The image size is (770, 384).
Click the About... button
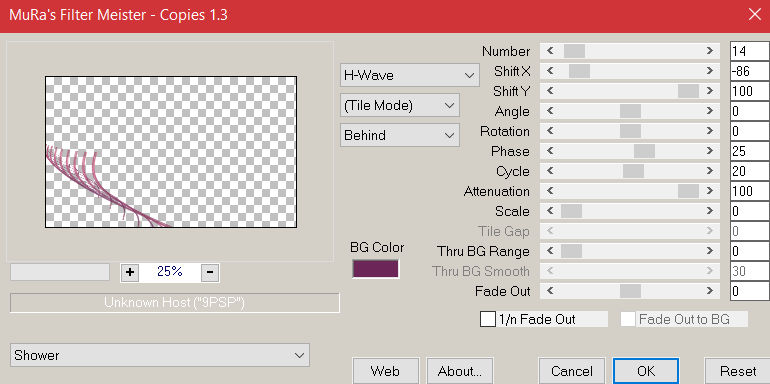(x=460, y=371)
